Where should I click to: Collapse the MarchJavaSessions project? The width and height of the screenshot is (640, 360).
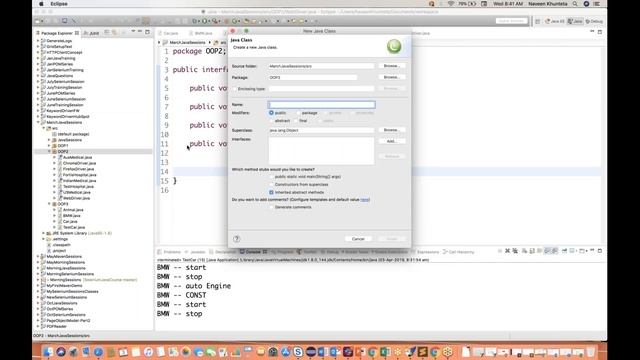(38, 122)
